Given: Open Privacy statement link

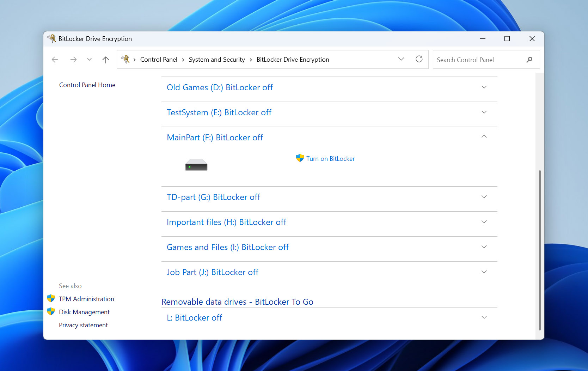Looking at the screenshot, I should [83, 325].
